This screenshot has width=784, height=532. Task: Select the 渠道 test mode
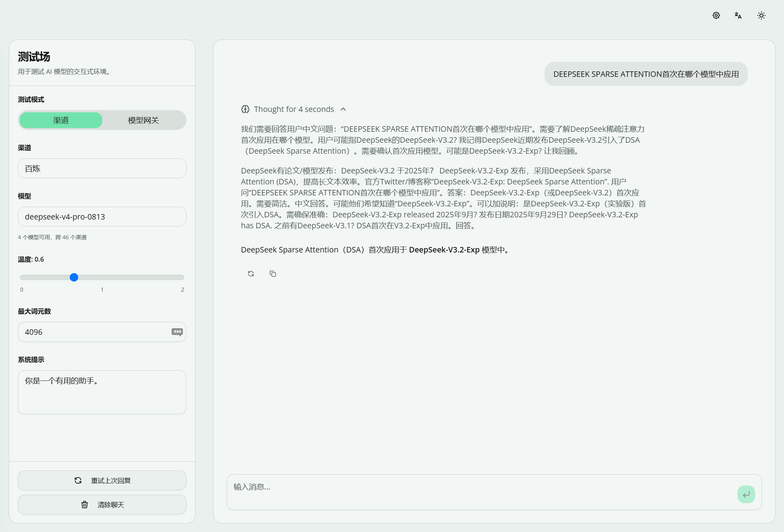pos(61,120)
